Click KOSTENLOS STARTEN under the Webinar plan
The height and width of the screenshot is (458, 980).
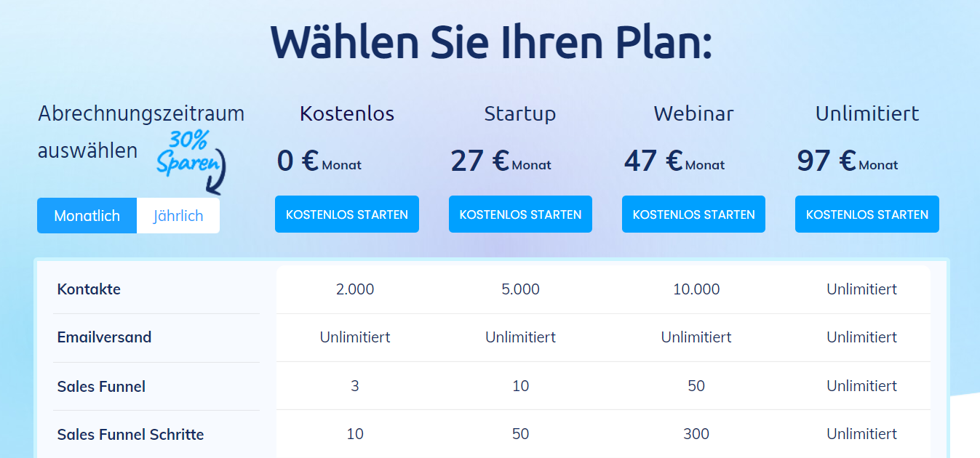(693, 214)
